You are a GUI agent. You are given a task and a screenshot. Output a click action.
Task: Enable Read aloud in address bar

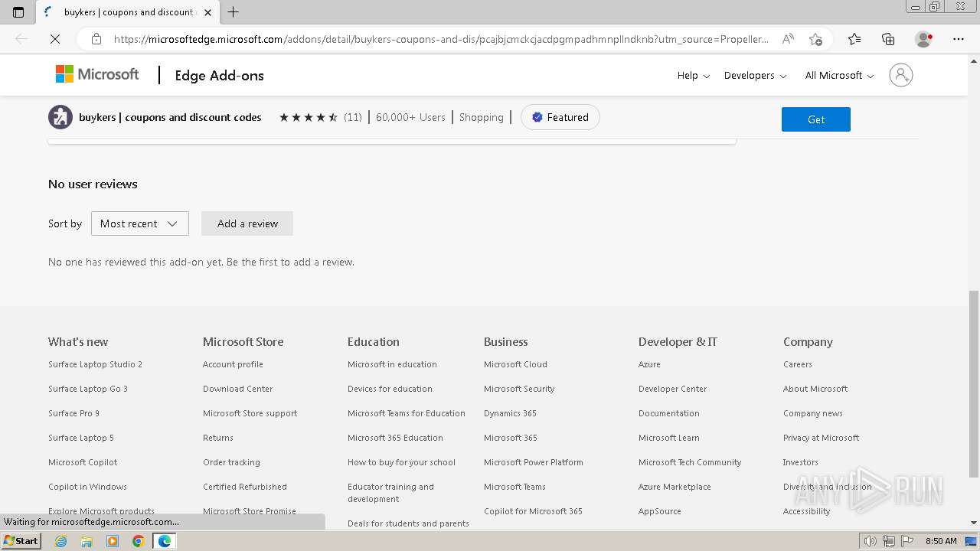point(788,39)
